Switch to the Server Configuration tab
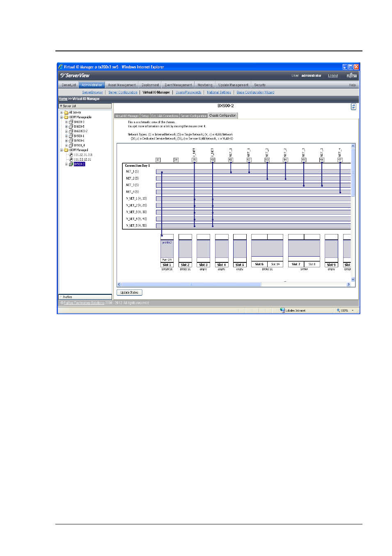The image size is (392, 556). [194, 116]
